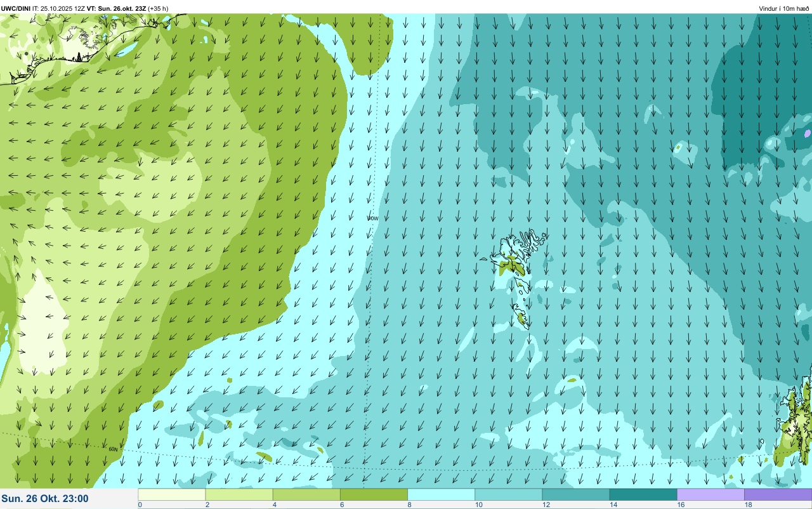
Task: Click the 'Vindur í 10m hæð' title text
Action: (x=783, y=8)
